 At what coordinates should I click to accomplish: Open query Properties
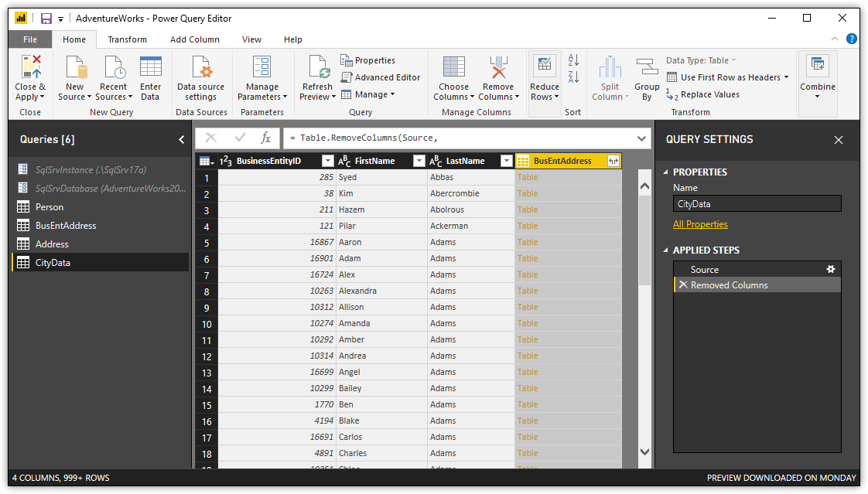367,60
